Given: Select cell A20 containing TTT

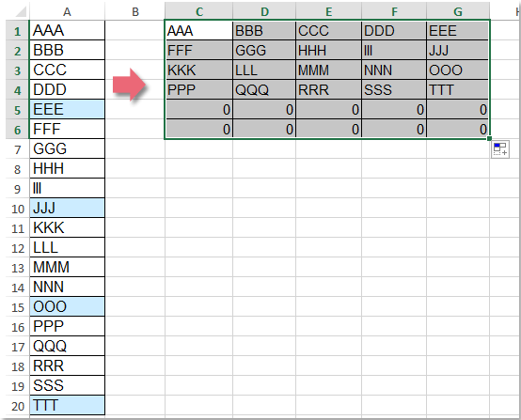Looking at the screenshot, I should 67,405.
